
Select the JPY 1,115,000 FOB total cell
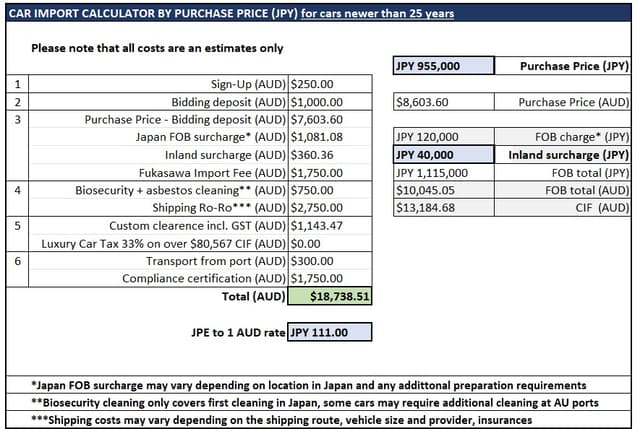click(x=444, y=173)
